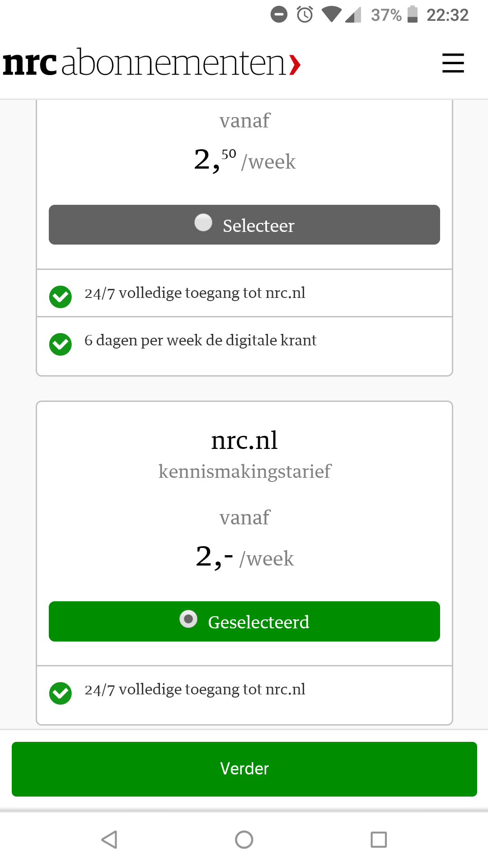Tap the Android back navigation icon
Viewport: 488px width, 868px height.
[109, 840]
